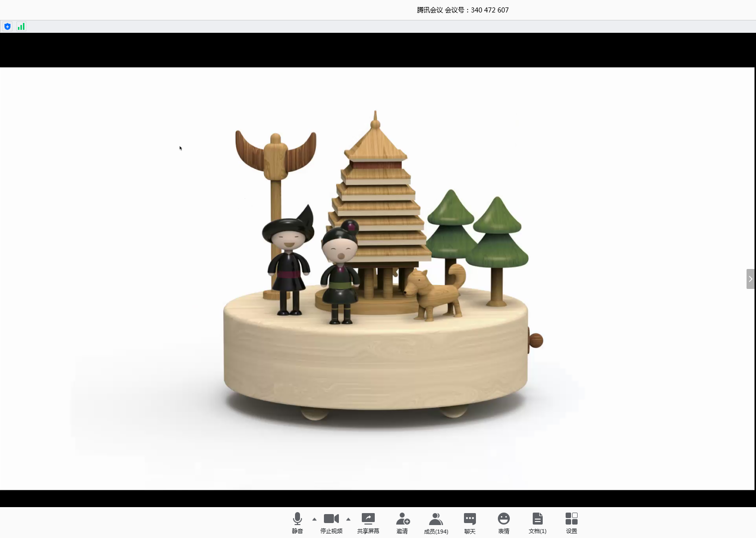Click the blue security shield icon
This screenshot has width=756, height=538.
(x=7, y=26)
